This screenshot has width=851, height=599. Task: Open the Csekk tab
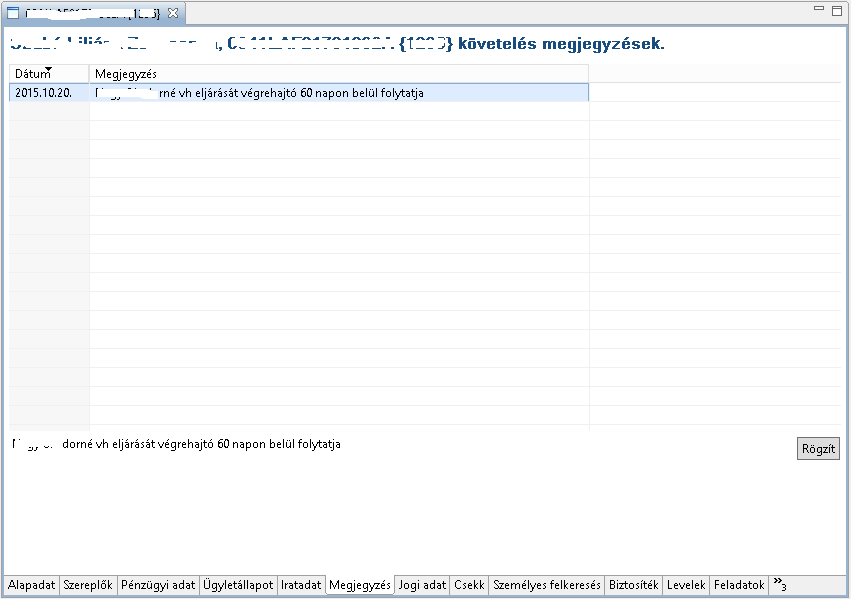click(469, 585)
